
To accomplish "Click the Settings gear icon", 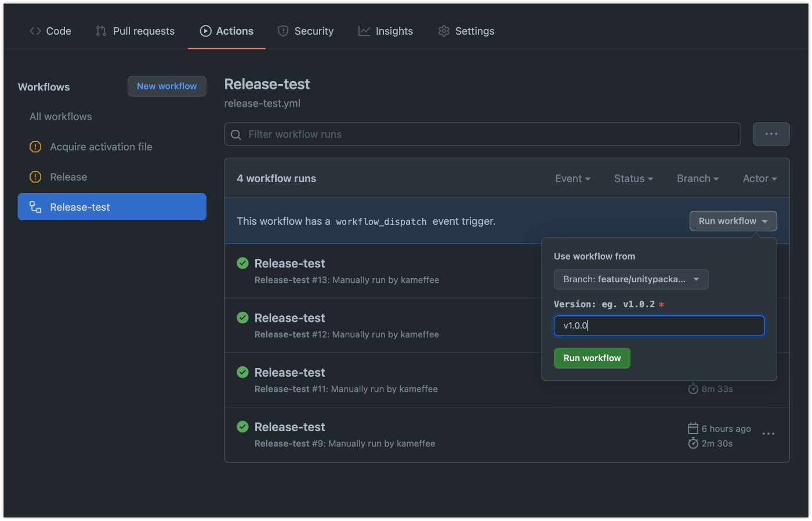I will click(444, 31).
